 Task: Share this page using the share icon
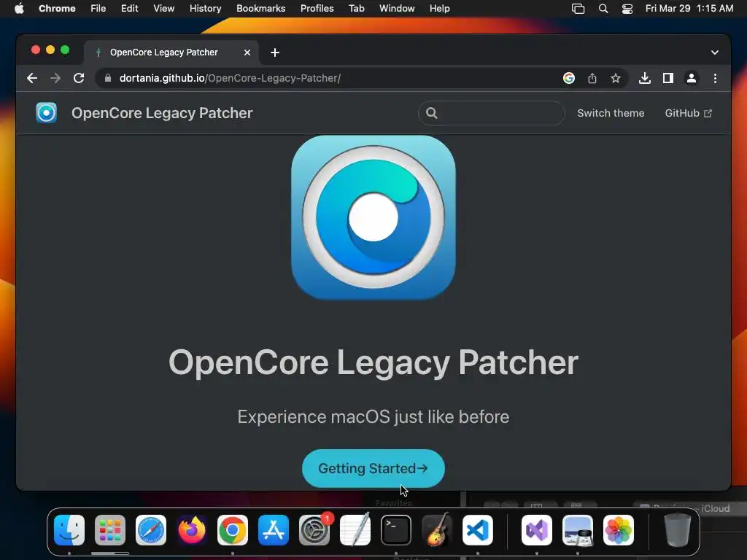click(x=592, y=78)
